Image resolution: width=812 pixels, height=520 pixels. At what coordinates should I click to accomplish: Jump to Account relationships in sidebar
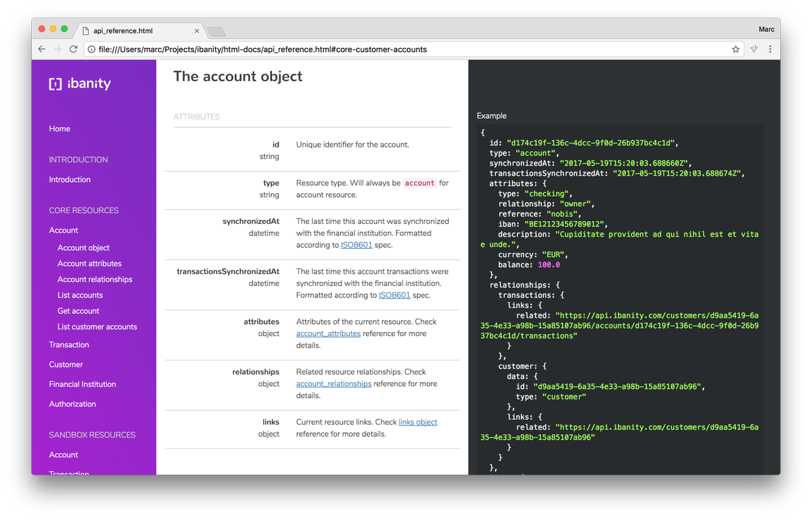tap(95, 279)
